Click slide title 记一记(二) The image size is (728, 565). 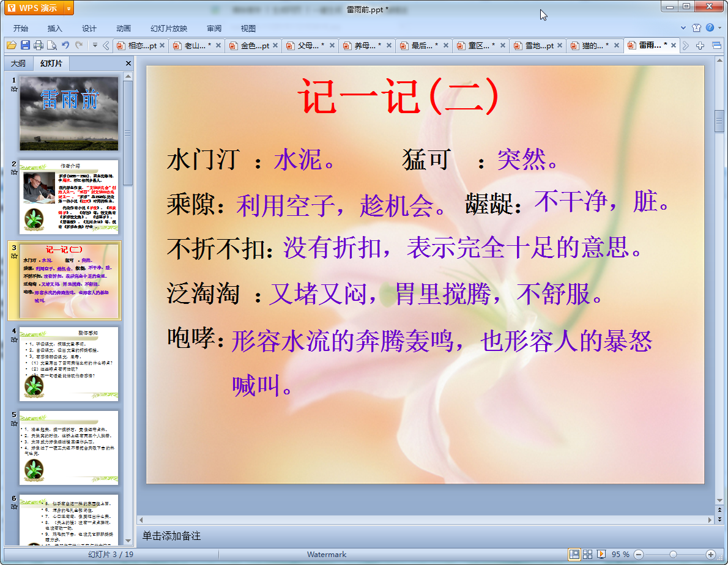398,97
